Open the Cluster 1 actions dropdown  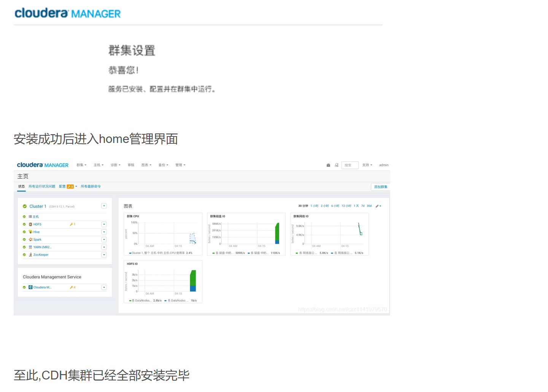(x=104, y=206)
